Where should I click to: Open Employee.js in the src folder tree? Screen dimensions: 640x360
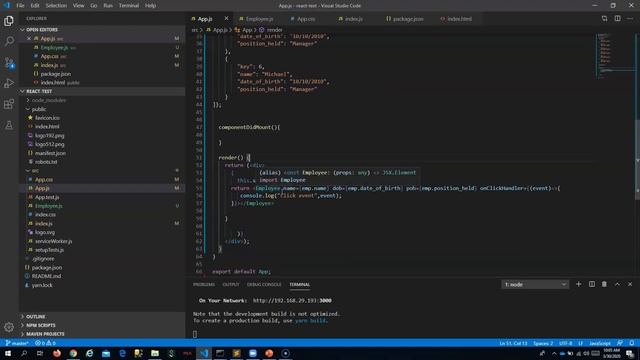point(49,206)
